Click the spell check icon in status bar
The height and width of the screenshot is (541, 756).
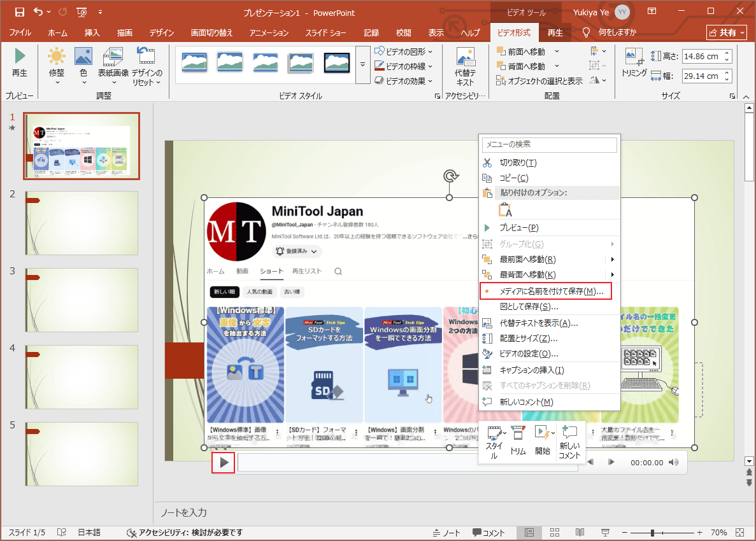[x=62, y=532]
